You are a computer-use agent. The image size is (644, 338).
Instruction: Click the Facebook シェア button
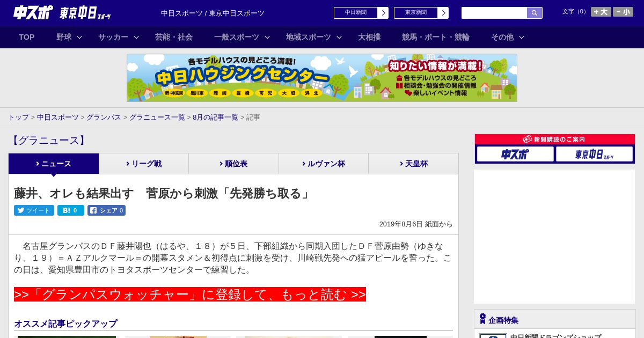(106, 210)
